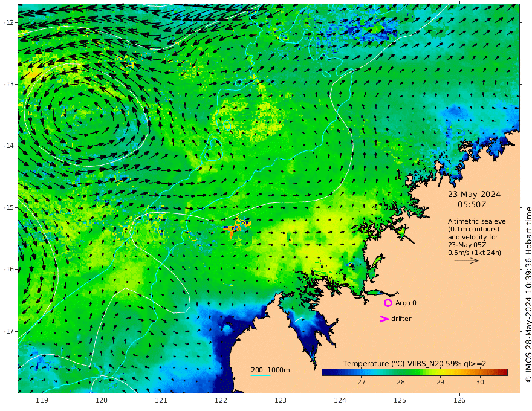Click the longitude tick label 122
This screenshot has width=532, height=411.
[x=221, y=400]
